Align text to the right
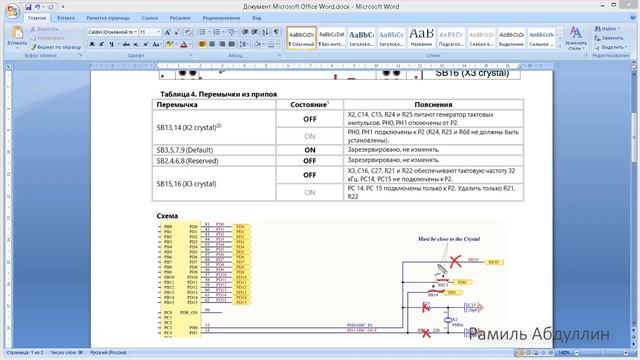 point(222,44)
